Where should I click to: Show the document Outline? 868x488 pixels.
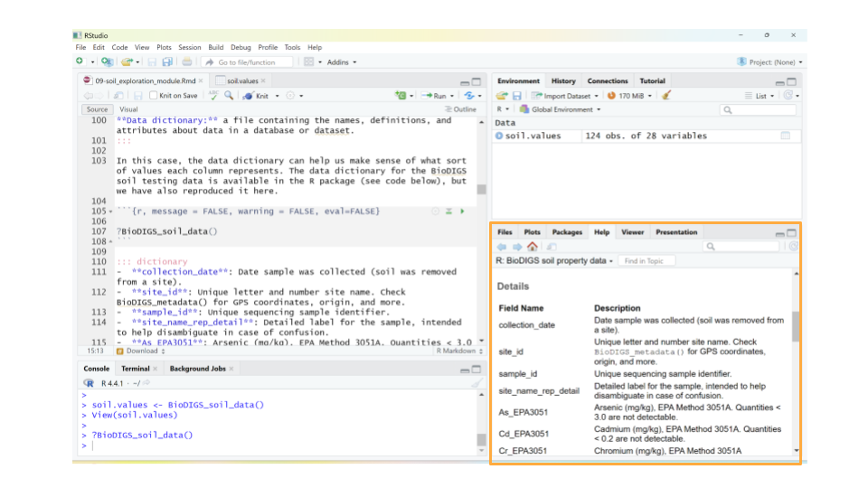click(x=461, y=109)
